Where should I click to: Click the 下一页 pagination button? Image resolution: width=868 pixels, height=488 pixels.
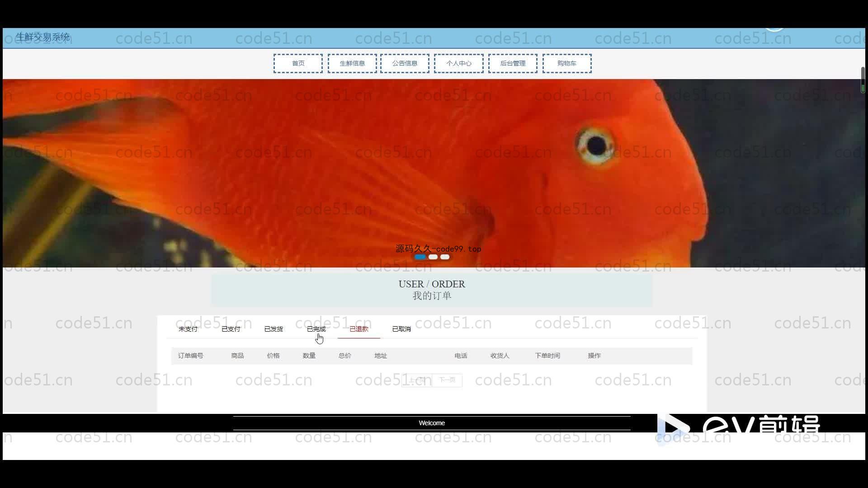(x=447, y=380)
